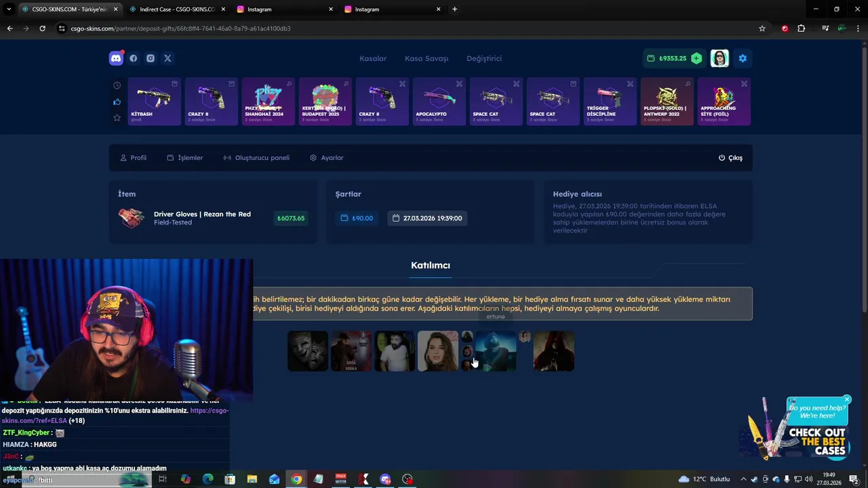Screen dimensions: 868x488
Task: Close the second Instagram browser tab
Action: 438,9
